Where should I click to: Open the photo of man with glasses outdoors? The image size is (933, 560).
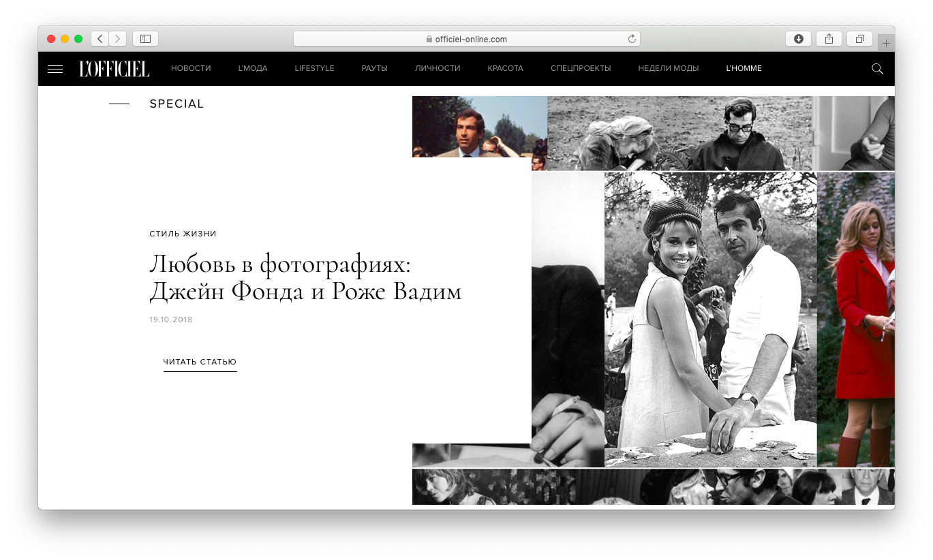[679, 133]
